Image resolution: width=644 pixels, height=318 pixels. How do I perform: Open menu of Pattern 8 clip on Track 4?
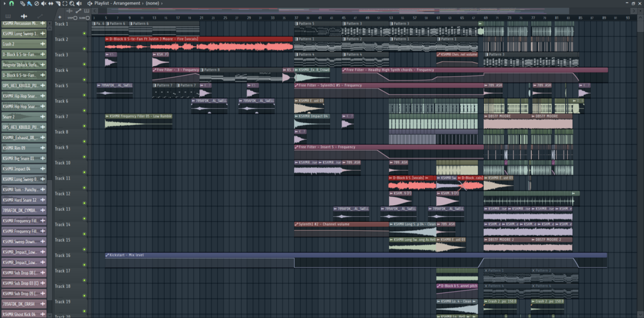click(202, 70)
